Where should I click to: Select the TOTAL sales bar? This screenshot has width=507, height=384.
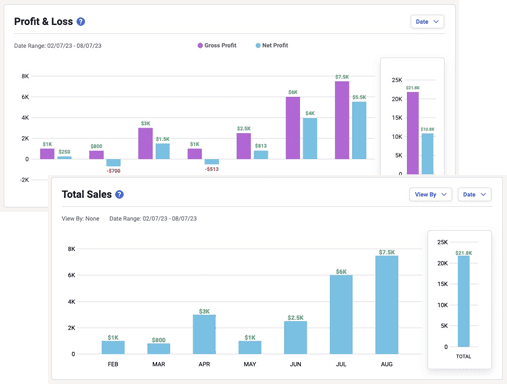pos(464,301)
